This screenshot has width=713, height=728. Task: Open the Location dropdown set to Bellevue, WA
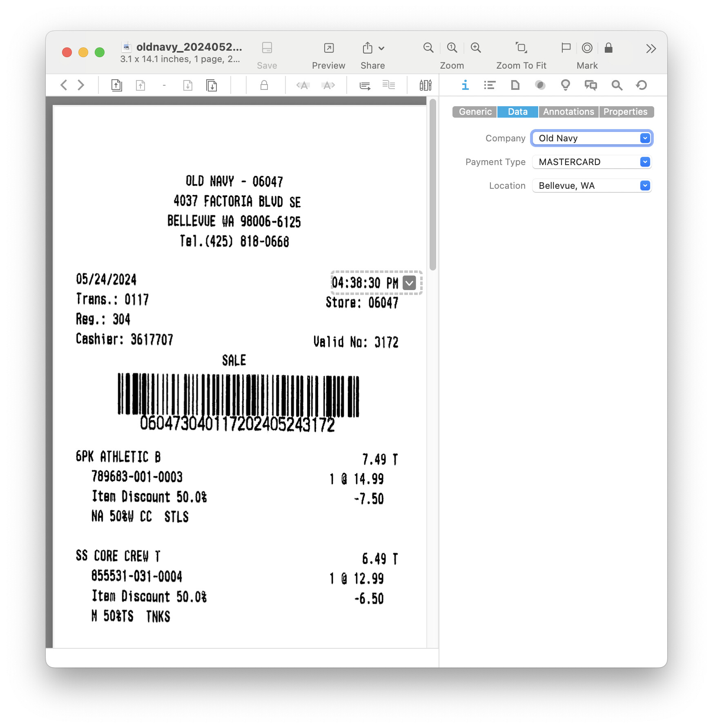[645, 185]
